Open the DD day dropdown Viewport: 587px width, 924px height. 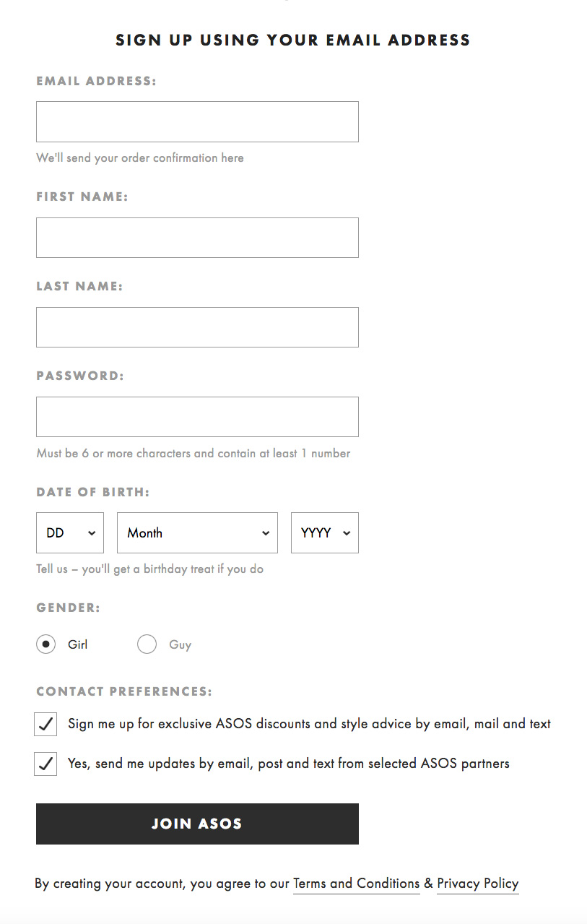click(x=69, y=533)
